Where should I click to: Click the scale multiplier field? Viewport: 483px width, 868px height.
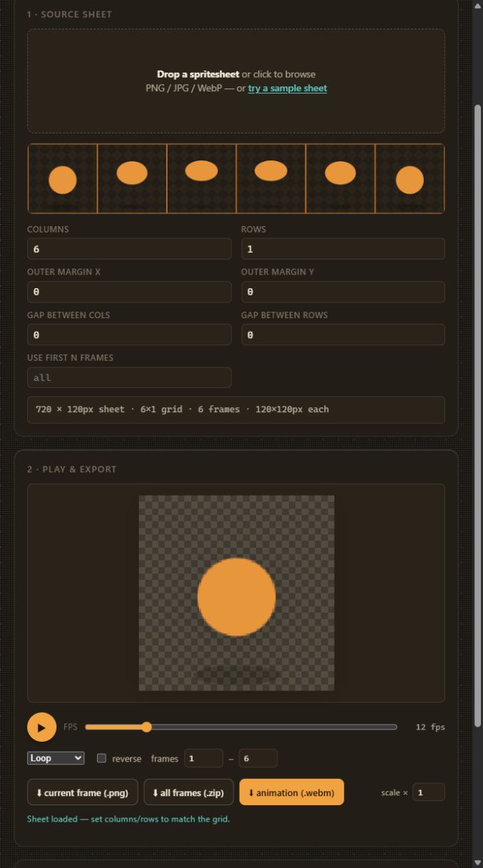click(429, 792)
